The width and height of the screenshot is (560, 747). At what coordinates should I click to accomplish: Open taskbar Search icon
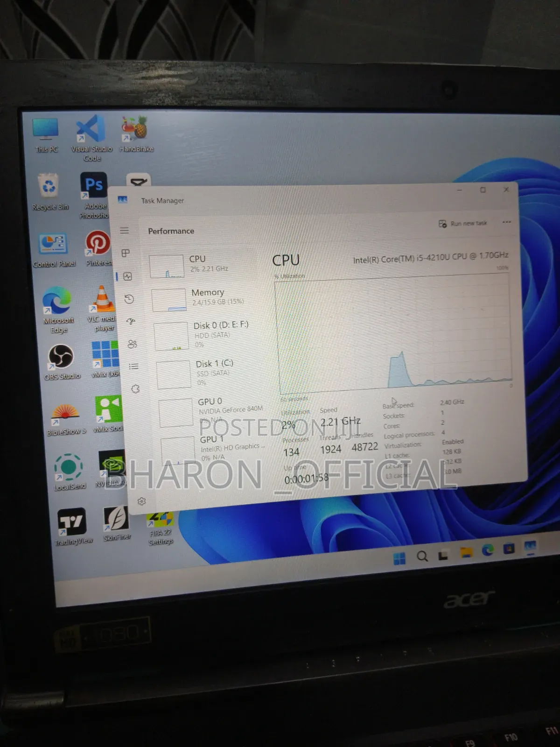tap(422, 556)
